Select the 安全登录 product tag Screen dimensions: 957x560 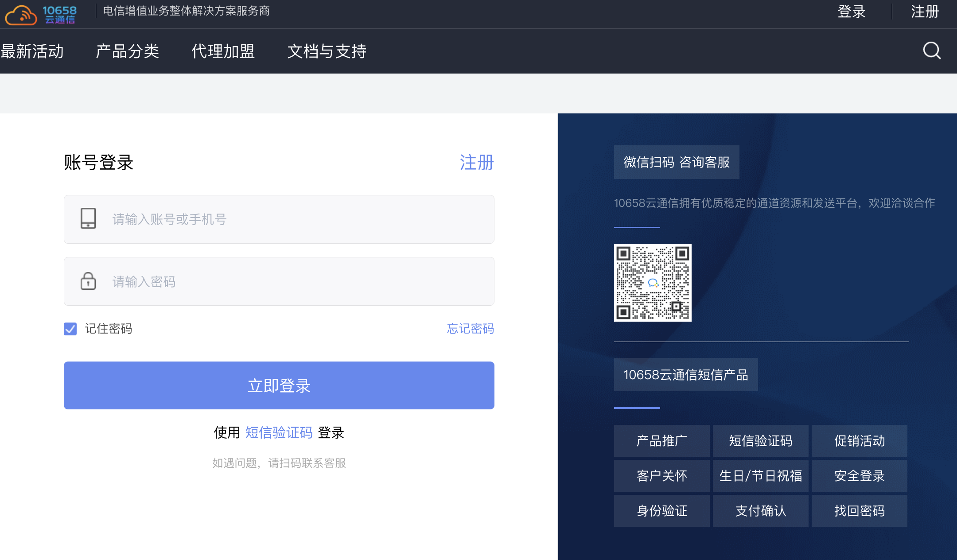[x=859, y=475]
